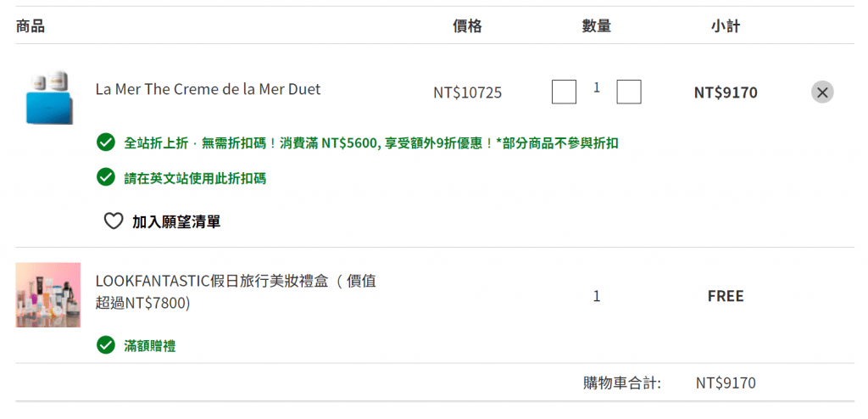Viewport: 868px width, 419px height.
Task: Click green checkmark beside 全站折上折 promo
Action: (106, 142)
